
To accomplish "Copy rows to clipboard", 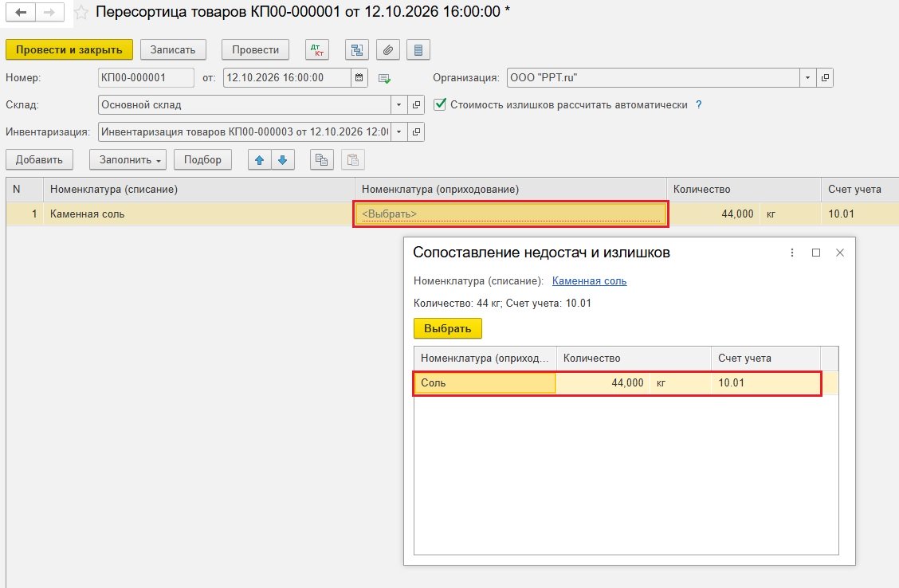I will [x=322, y=160].
